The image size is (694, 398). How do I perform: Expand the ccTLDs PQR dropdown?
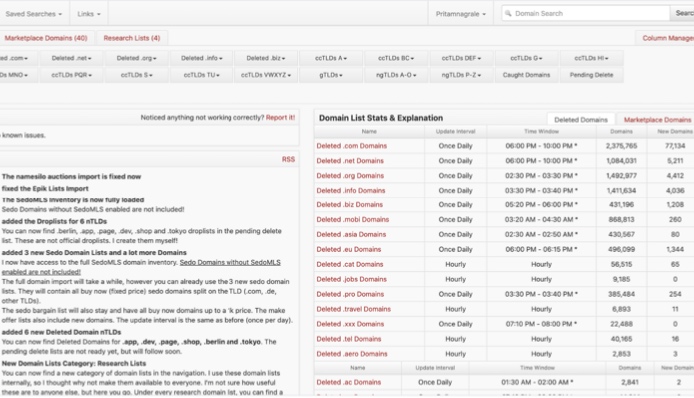pyautogui.click(x=71, y=75)
